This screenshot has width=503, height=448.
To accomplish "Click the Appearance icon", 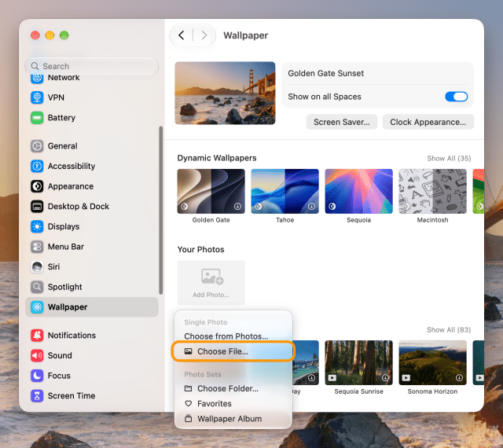I will (37, 186).
